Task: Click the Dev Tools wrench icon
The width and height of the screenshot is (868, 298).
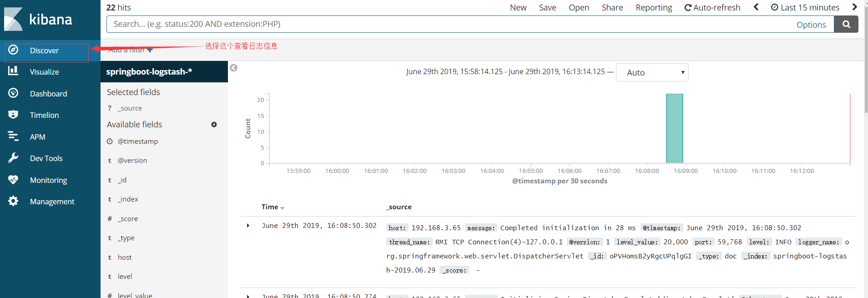Action: click(13, 158)
